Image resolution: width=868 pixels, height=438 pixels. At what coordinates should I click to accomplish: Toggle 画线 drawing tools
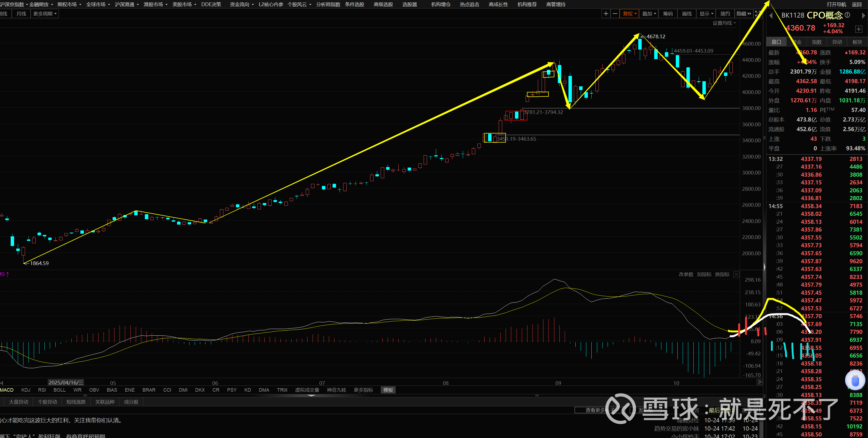(x=687, y=14)
